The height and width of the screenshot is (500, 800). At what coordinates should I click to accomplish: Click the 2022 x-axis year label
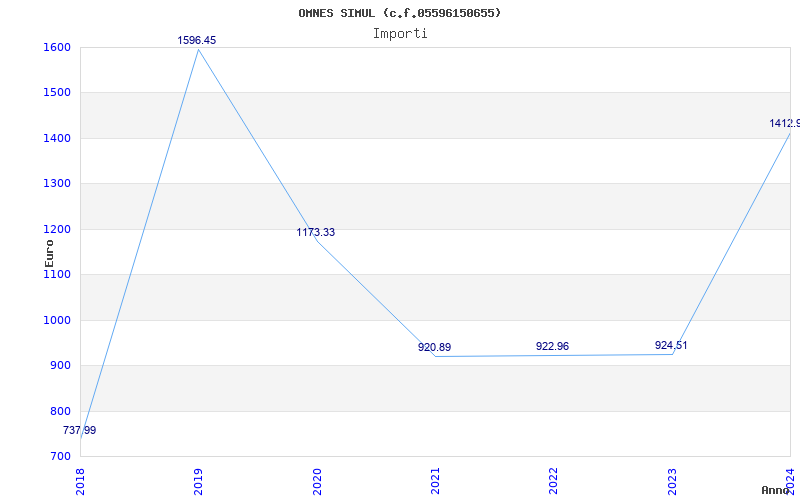click(554, 481)
